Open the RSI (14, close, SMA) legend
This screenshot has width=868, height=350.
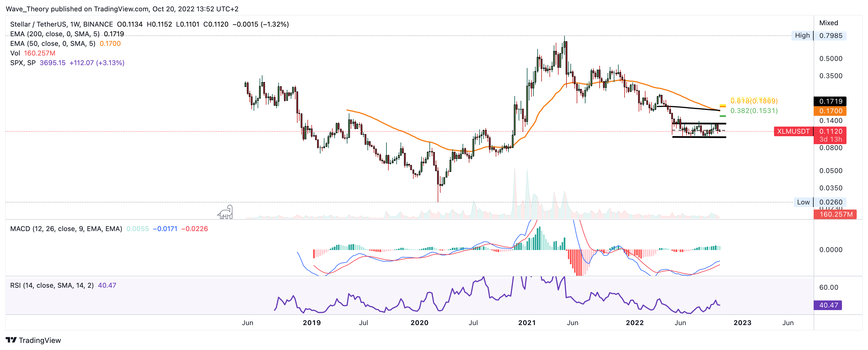52,285
